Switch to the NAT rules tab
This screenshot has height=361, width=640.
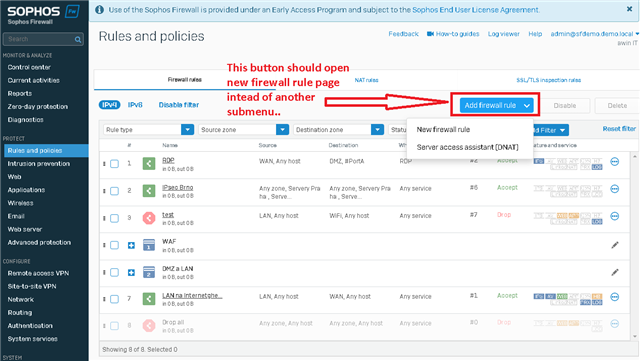(366, 80)
